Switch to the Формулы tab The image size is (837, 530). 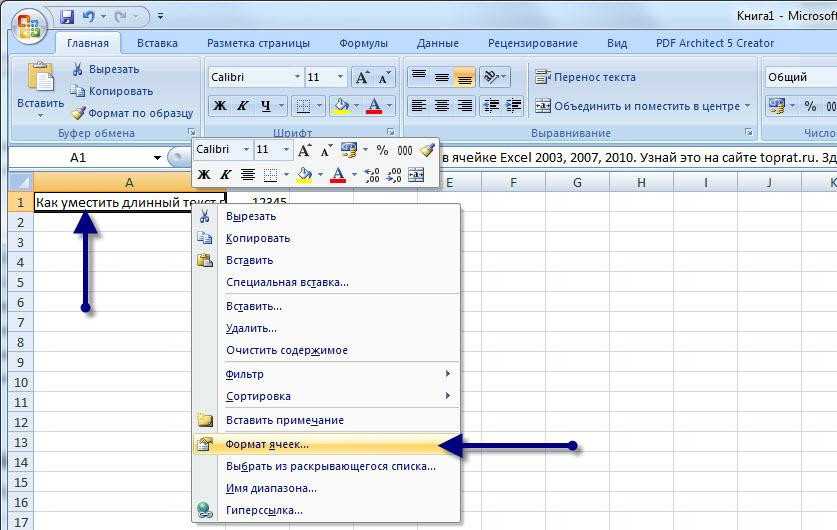(364, 43)
